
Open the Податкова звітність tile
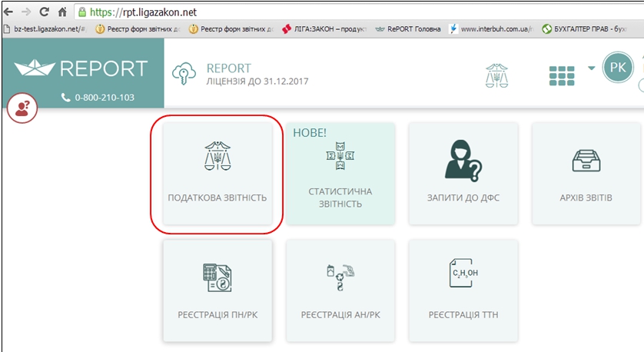point(217,174)
